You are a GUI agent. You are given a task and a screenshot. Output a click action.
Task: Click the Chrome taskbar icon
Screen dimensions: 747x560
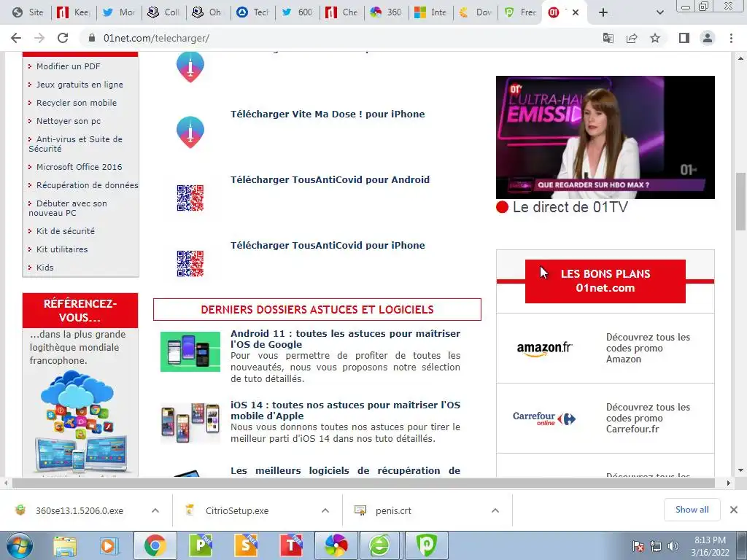point(155,545)
